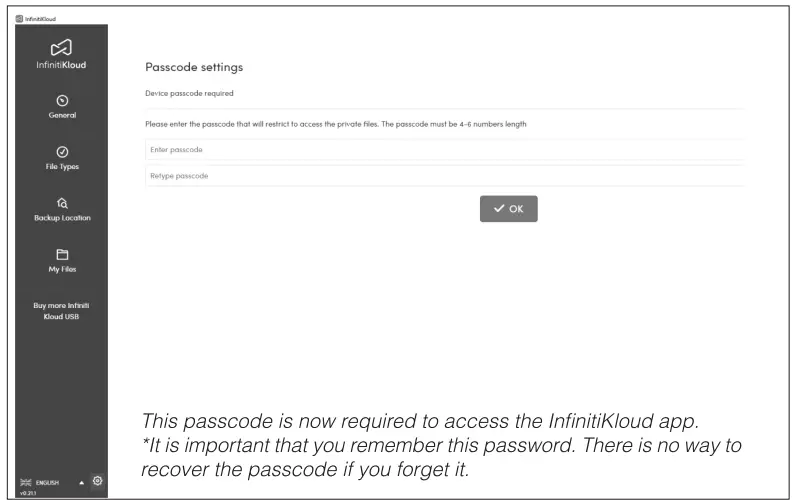802x500 pixels.
Task: Open My Files using the folder icon
Action: click(x=63, y=253)
